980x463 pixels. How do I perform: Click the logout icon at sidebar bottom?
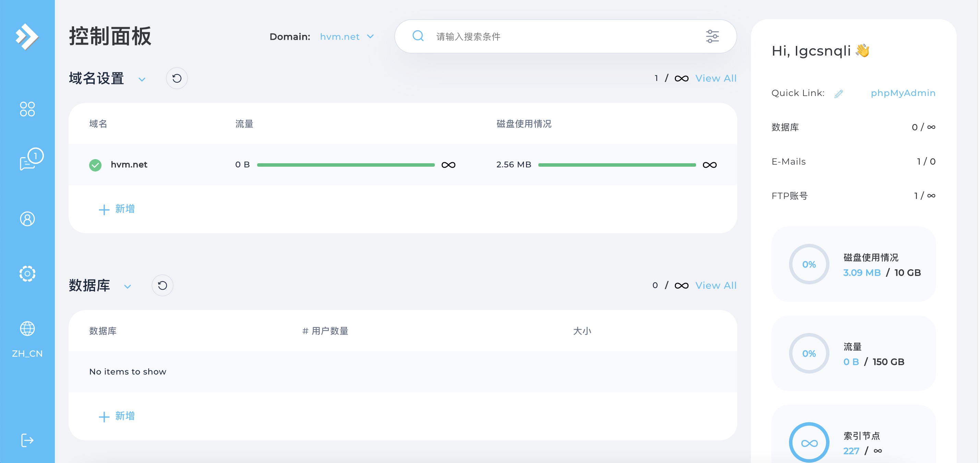[27, 441]
